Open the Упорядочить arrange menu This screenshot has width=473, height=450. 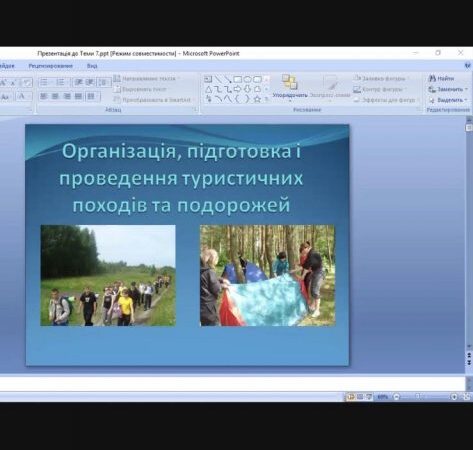point(290,87)
